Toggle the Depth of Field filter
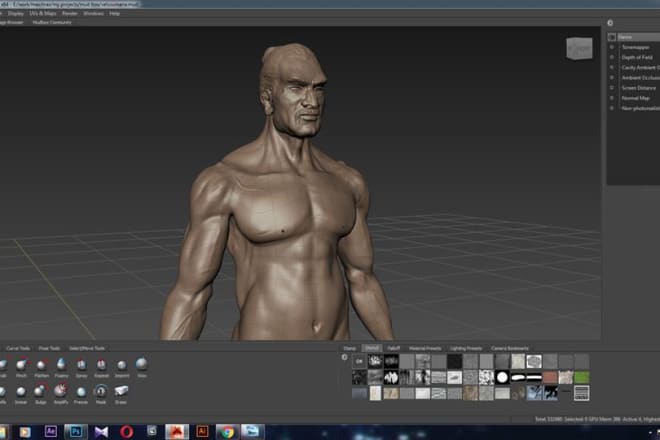This screenshot has height=440, width=660. (612, 57)
